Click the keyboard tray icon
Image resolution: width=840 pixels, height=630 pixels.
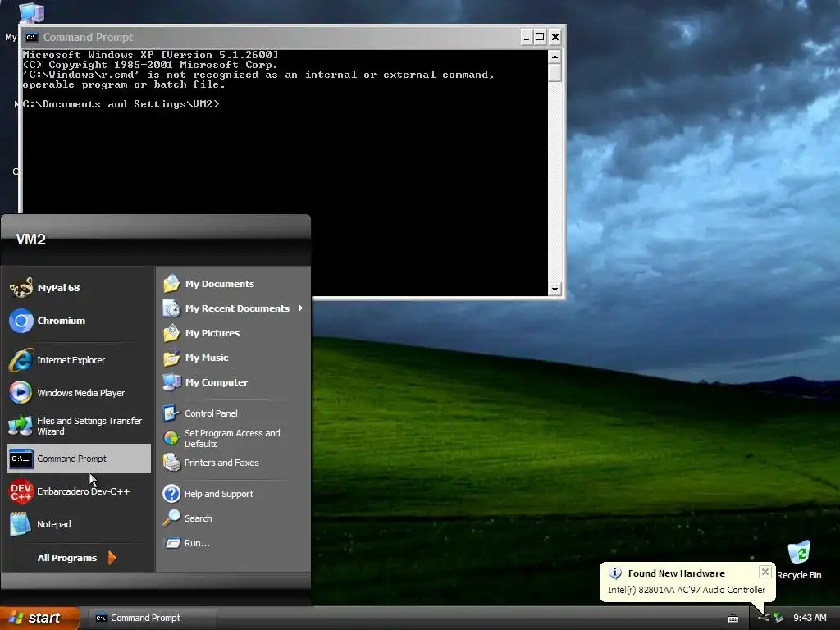click(733, 619)
